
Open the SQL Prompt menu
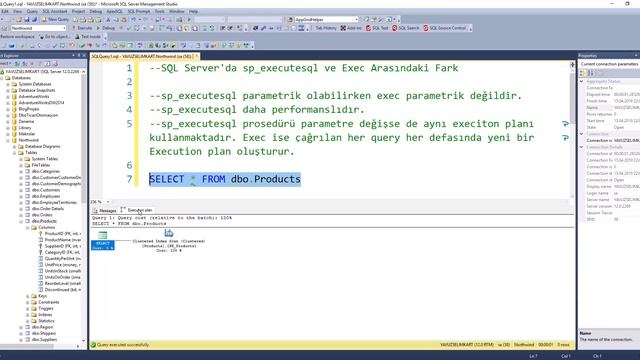tap(138, 11)
